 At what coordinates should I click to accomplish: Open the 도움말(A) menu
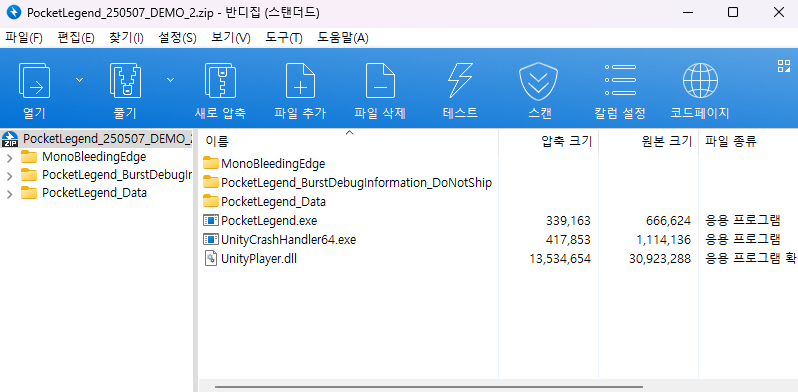[x=343, y=38]
